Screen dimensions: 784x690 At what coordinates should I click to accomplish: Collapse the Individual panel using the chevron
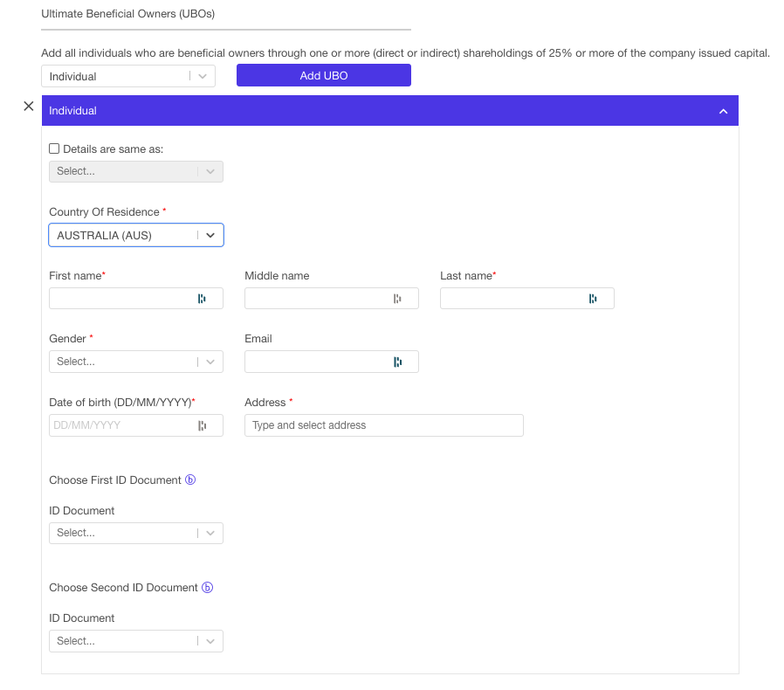pos(723,111)
